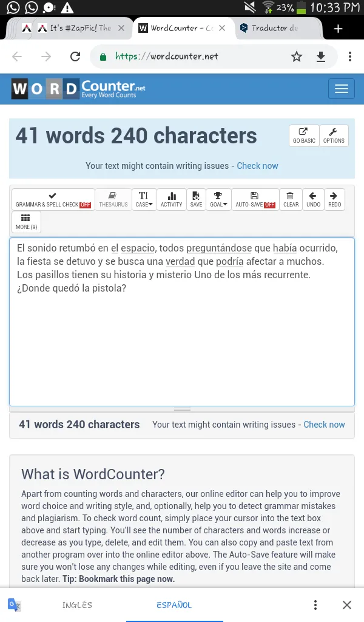Screen dimensions: 364x622
Task: Click inside the text editor area
Action: (182, 322)
